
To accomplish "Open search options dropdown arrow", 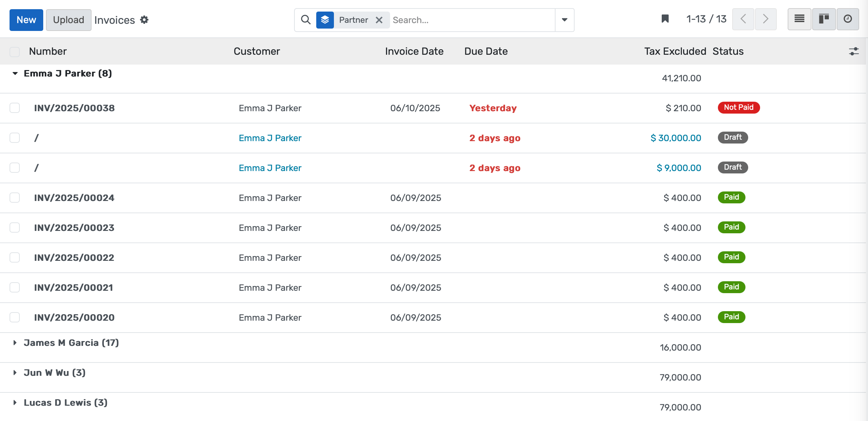I will pos(564,20).
